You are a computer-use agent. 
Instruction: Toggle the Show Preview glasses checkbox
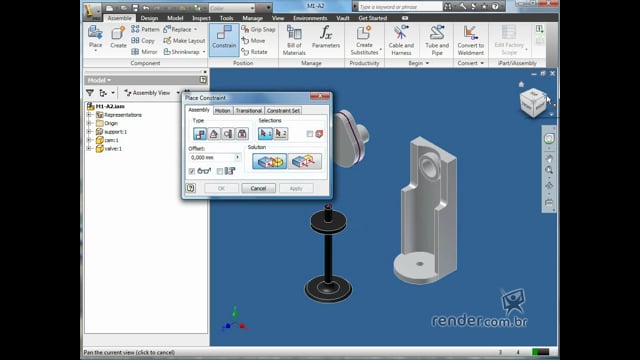click(192, 171)
